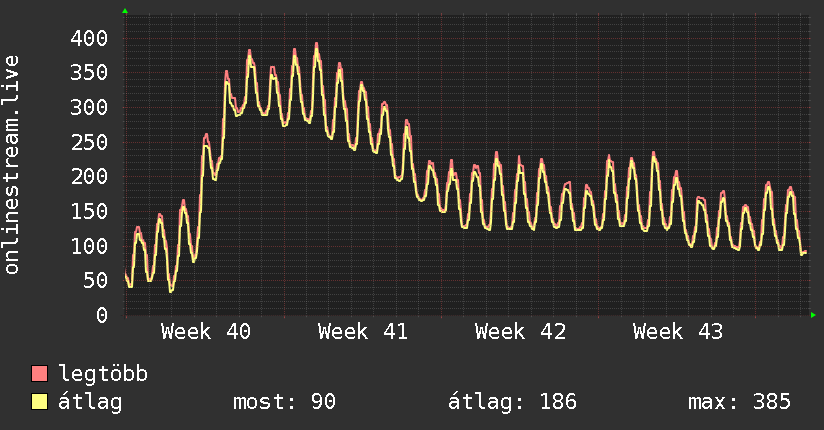Click the 'max: 385' maximum value text

pyautogui.click(x=739, y=402)
